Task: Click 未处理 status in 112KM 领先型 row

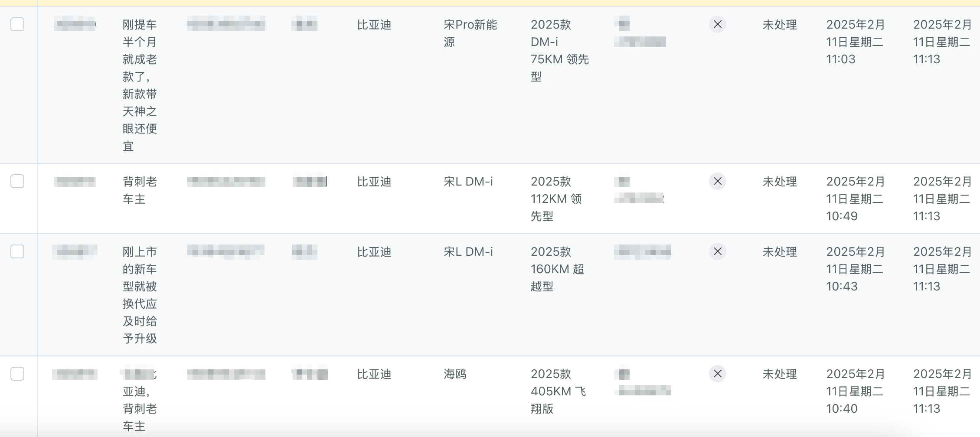Action: [780, 182]
